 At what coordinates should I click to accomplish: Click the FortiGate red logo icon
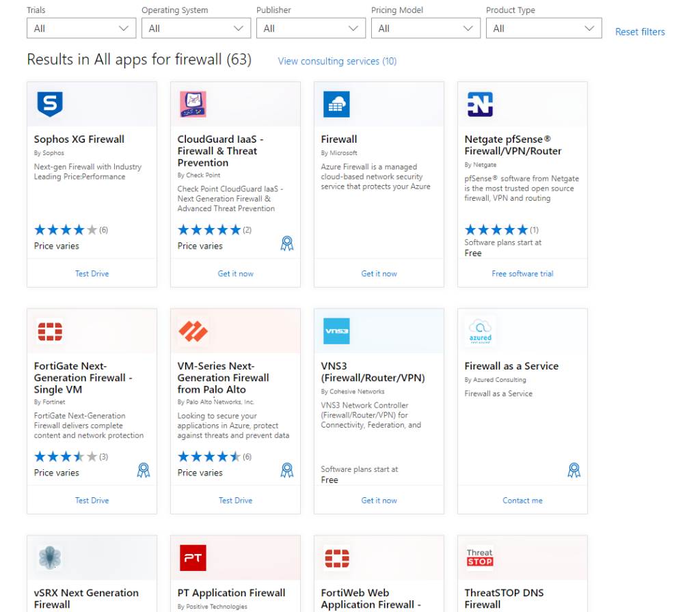[x=50, y=331]
